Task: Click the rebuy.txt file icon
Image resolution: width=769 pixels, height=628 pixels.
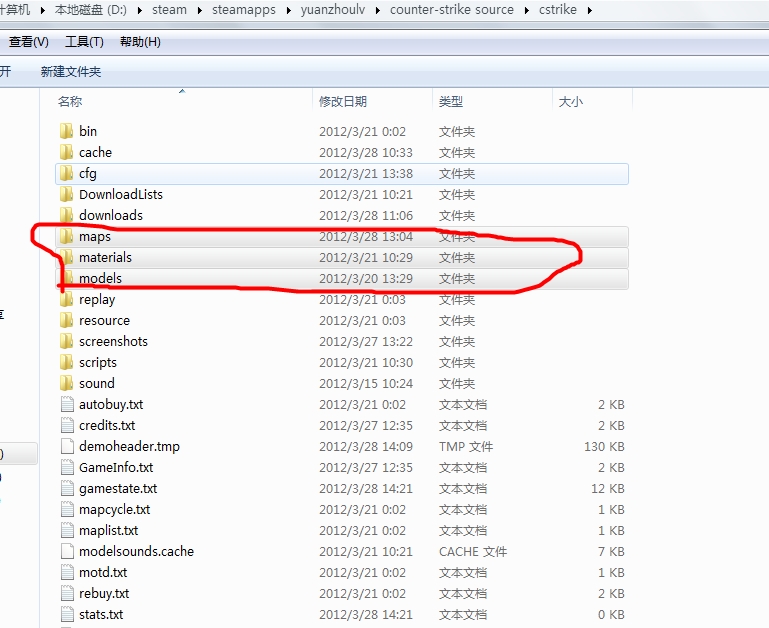Action: click(x=67, y=594)
